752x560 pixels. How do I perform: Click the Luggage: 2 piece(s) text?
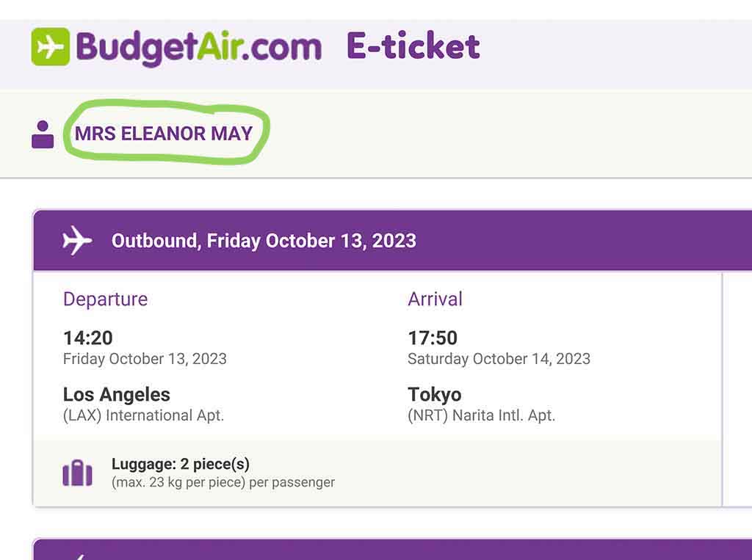[x=181, y=464]
